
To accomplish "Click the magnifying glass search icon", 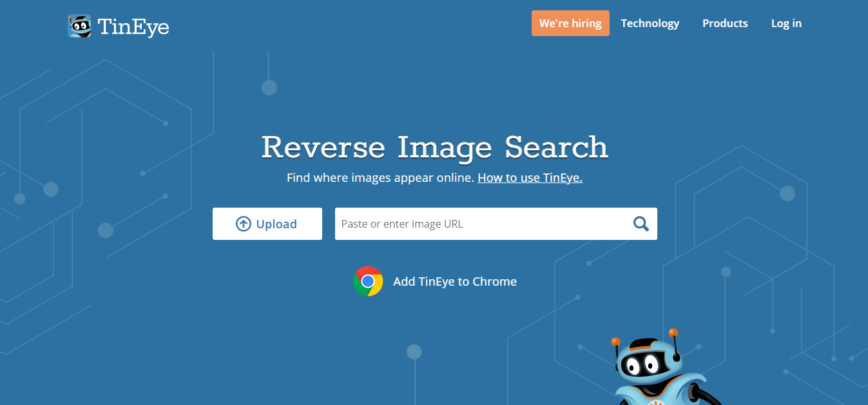I will tap(641, 224).
